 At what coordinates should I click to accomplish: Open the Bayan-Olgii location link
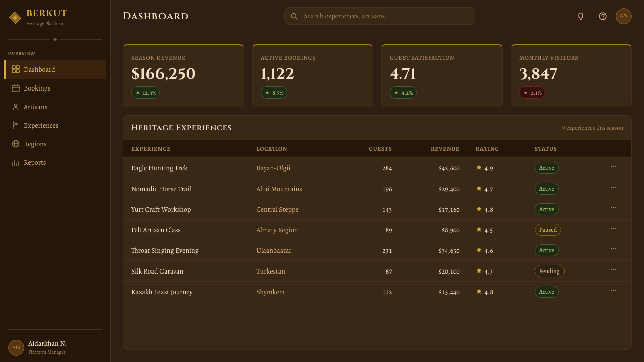point(273,168)
